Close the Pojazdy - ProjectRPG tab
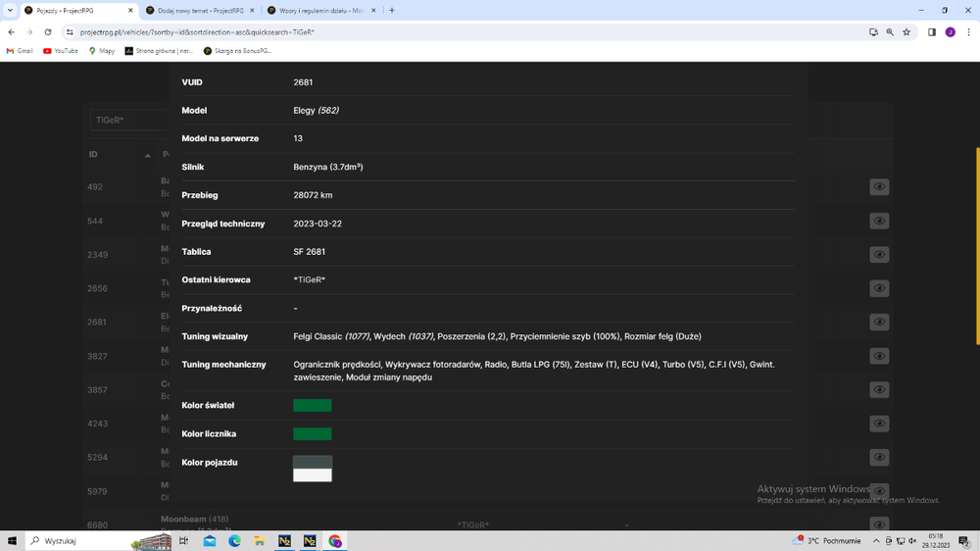The height and width of the screenshot is (551, 980). (130, 10)
